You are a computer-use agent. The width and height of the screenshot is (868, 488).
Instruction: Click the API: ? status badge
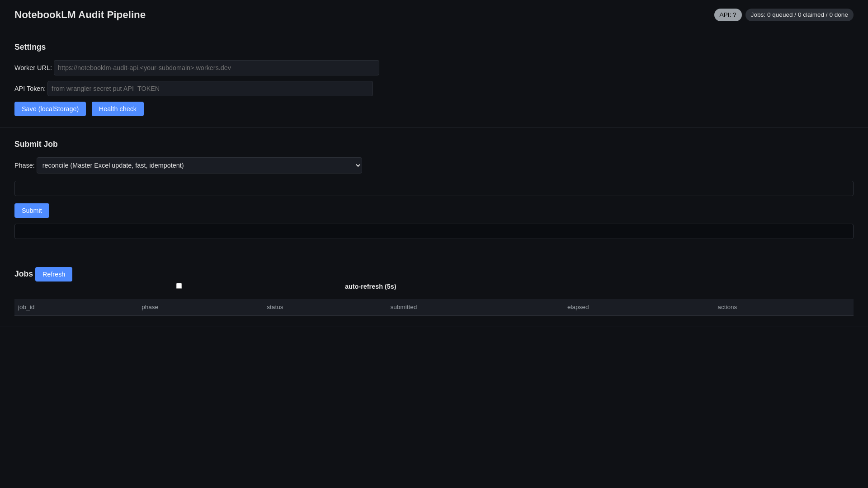pyautogui.click(x=728, y=15)
